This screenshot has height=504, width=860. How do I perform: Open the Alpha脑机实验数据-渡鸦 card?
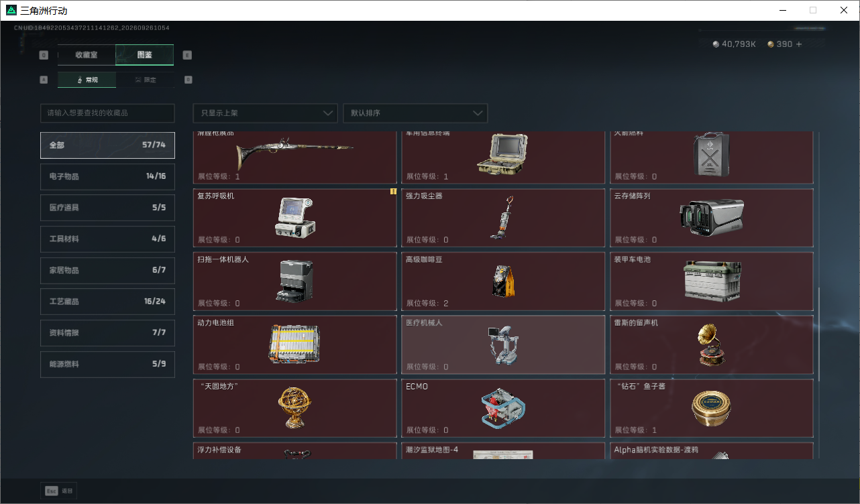click(711, 451)
